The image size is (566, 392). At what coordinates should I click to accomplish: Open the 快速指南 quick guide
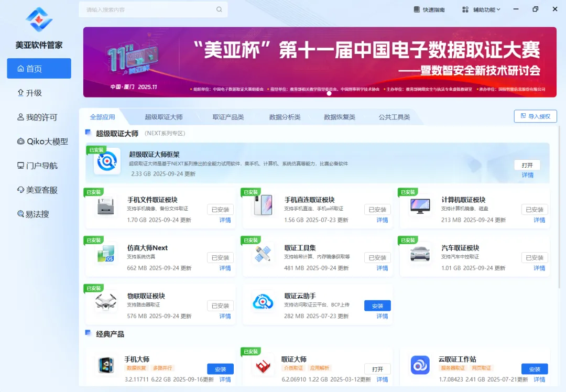429,9
